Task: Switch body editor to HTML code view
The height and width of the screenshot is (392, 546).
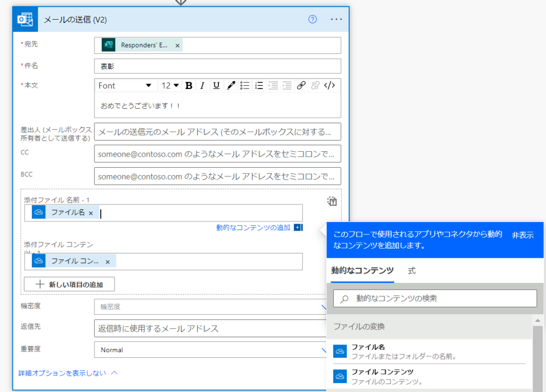Action: pos(330,85)
